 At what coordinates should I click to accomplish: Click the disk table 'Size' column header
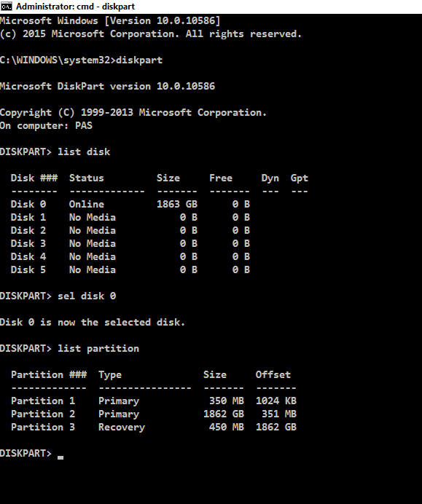[x=168, y=178]
